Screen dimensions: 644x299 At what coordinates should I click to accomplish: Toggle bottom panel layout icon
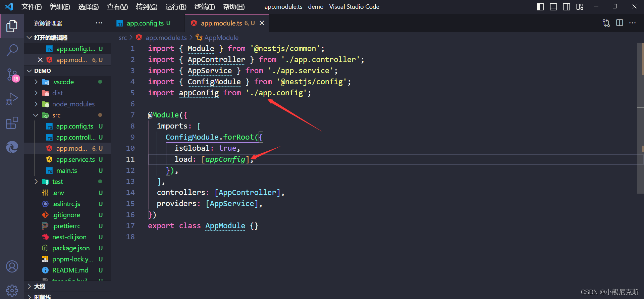point(553,7)
